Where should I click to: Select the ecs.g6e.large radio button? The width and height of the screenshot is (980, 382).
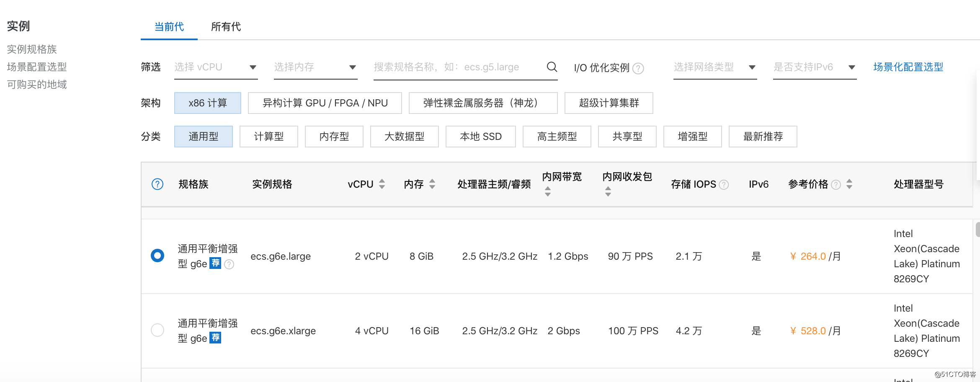pyautogui.click(x=157, y=256)
